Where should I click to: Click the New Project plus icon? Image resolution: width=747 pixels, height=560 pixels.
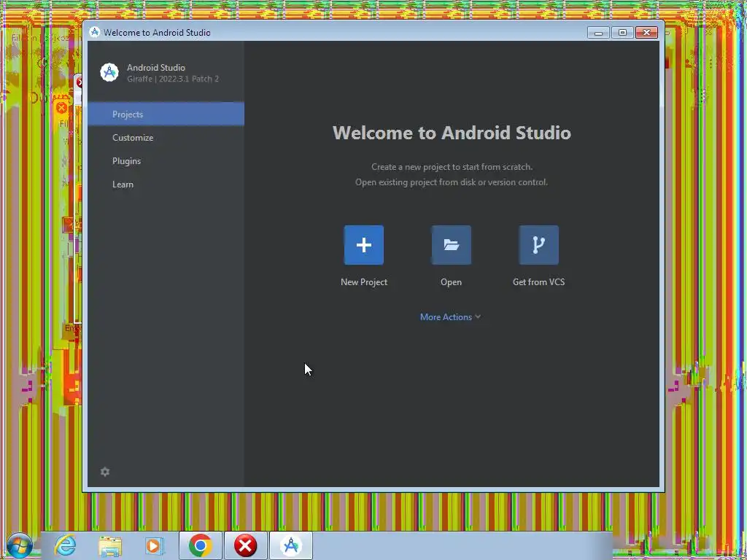(x=364, y=245)
